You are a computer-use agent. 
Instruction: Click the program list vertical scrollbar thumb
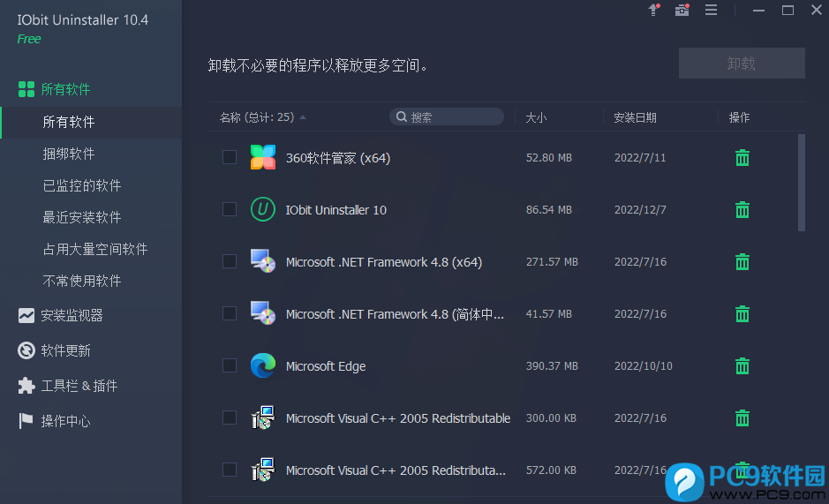click(802, 183)
